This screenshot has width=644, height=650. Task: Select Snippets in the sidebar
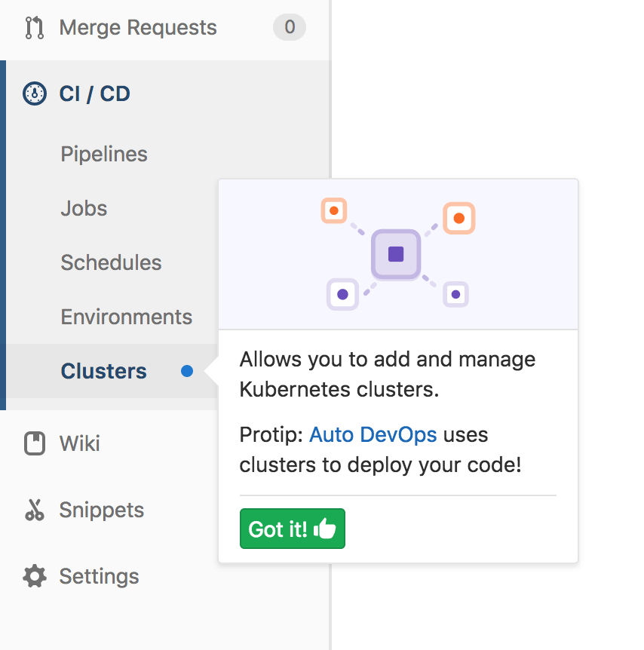pyautogui.click(x=101, y=510)
